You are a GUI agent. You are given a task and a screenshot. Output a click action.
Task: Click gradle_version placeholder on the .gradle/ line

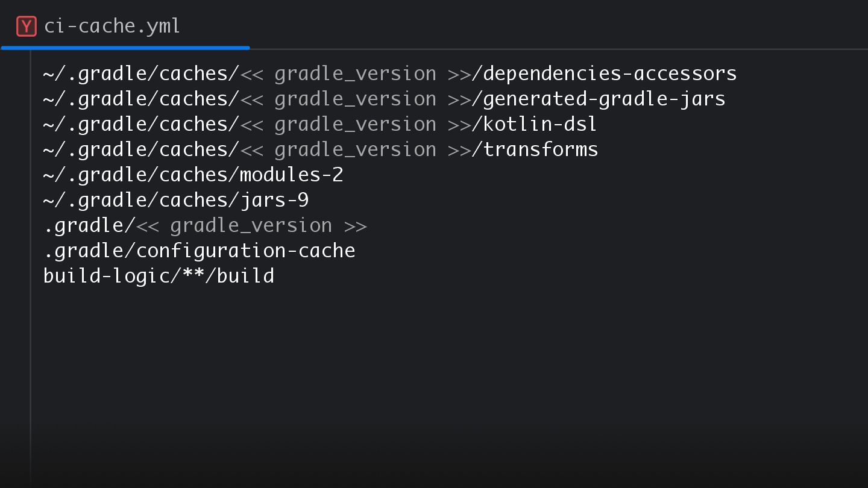(251, 225)
